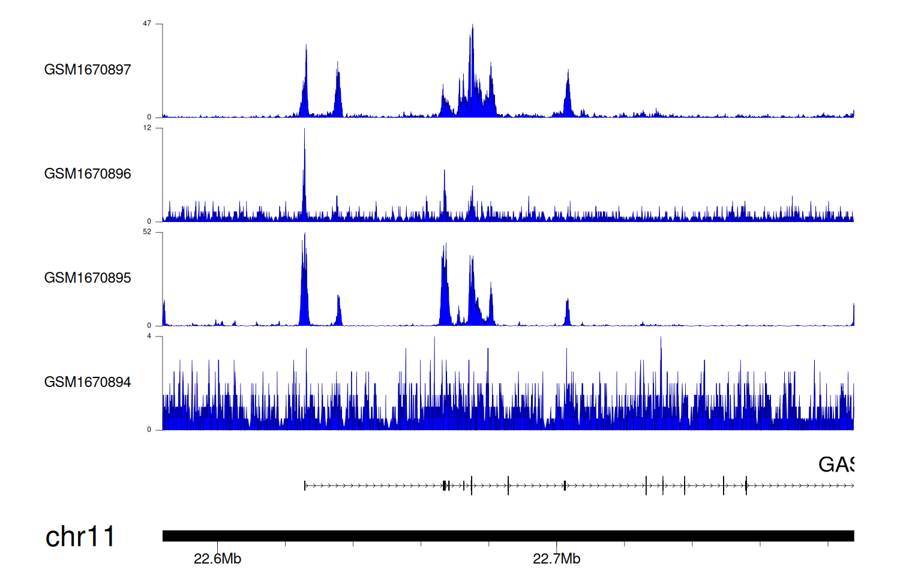Click the GSM1670895 track name
This screenshot has height=588, width=900.
(88, 278)
